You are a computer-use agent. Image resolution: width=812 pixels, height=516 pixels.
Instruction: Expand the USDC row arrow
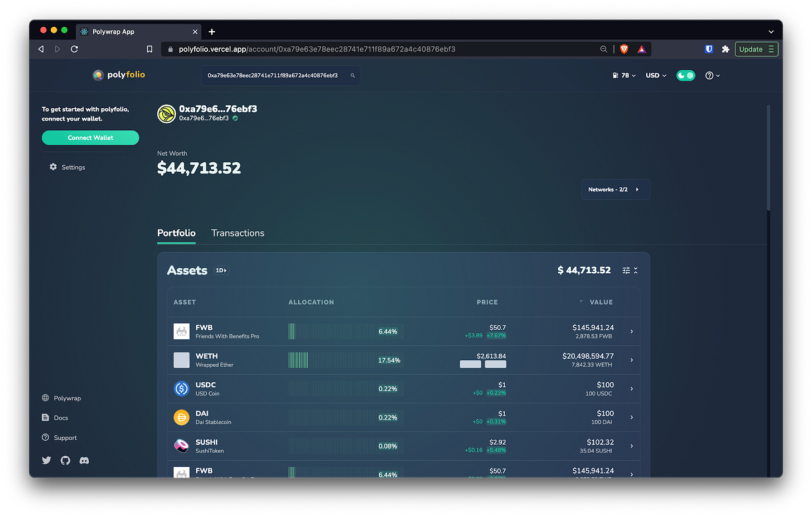632,389
